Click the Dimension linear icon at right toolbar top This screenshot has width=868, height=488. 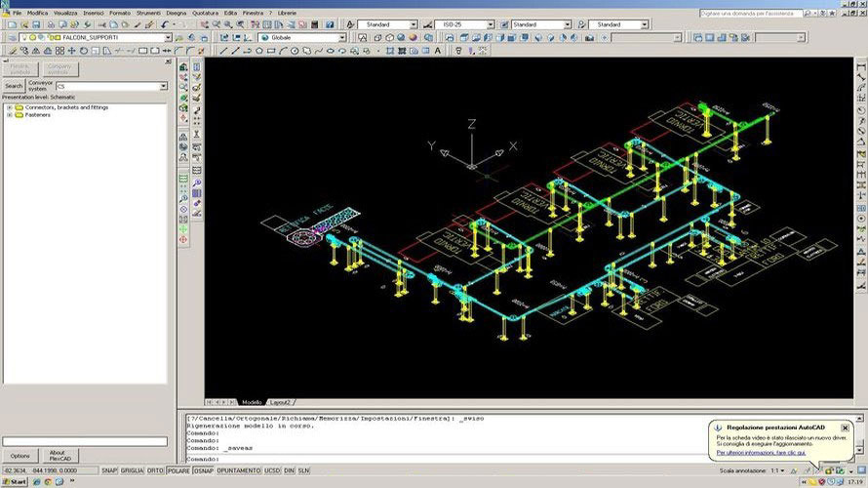861,67
